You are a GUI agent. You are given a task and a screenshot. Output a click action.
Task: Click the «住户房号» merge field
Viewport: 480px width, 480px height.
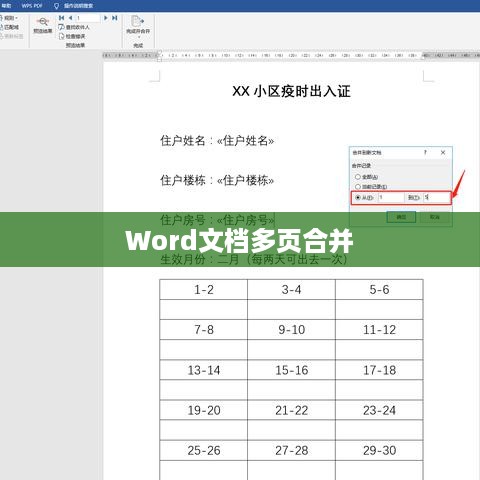tap(245, 220)
